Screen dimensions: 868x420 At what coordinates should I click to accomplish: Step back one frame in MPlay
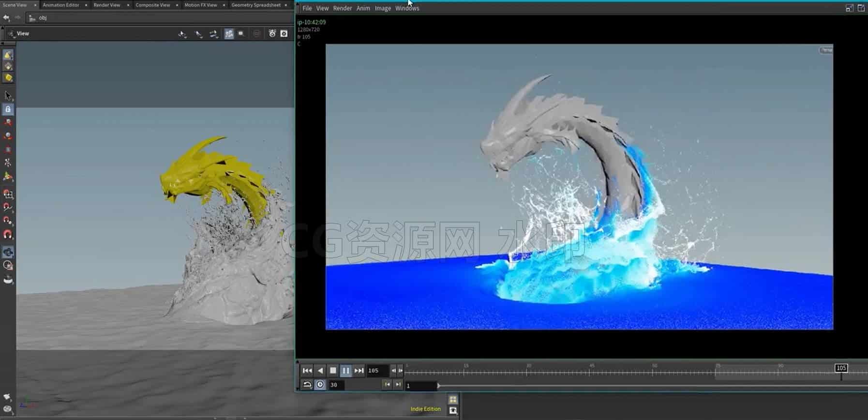tap(393, 371)
